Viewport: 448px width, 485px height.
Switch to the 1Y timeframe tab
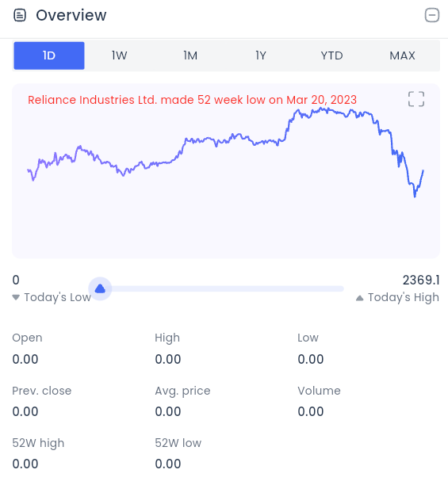click(261, 55)
